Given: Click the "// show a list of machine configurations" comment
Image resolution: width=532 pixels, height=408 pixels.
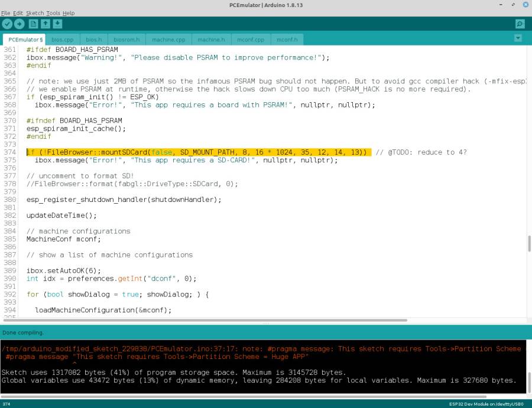Looking at the screenshot, I should [109, 255].
